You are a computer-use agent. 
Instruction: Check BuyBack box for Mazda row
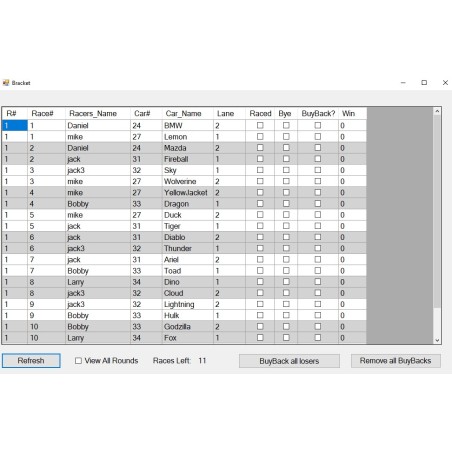318,148
